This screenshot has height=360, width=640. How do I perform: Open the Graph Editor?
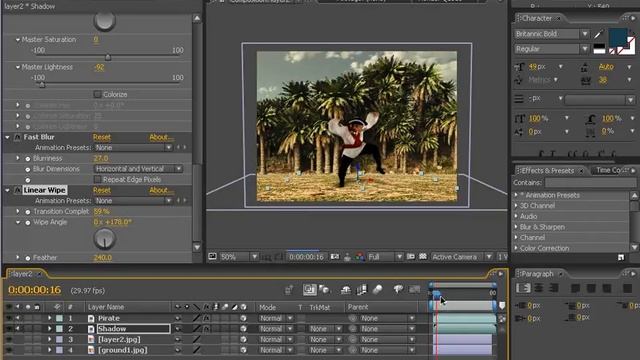(x=415, y=290)
